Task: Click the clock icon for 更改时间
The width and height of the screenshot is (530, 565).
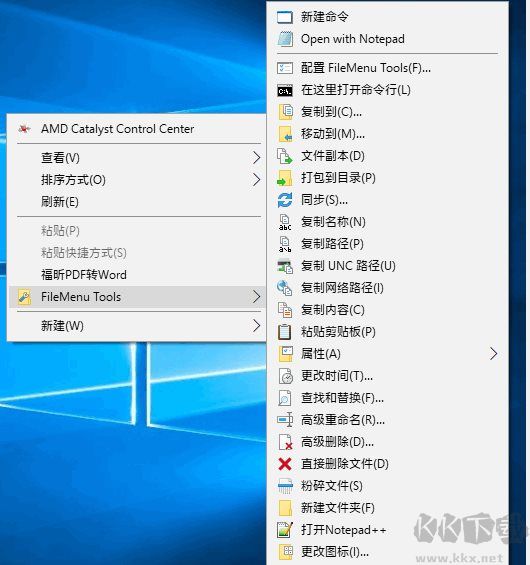Action: point(285,376)
